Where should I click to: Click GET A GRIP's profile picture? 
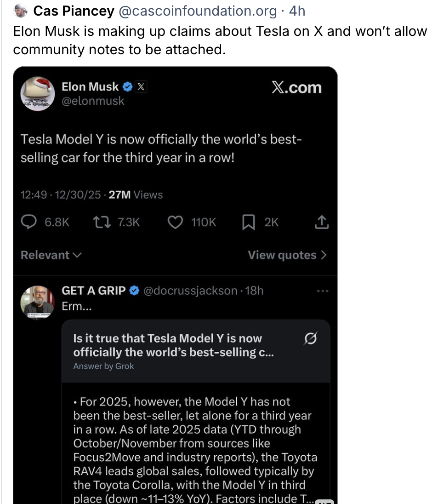[37, 302]
